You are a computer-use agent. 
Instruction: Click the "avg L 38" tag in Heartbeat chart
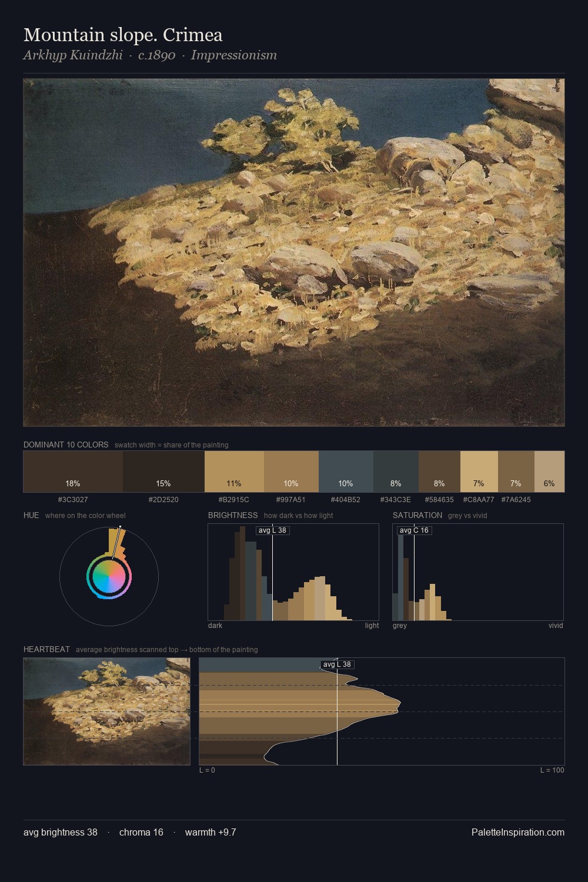(338, 664)
